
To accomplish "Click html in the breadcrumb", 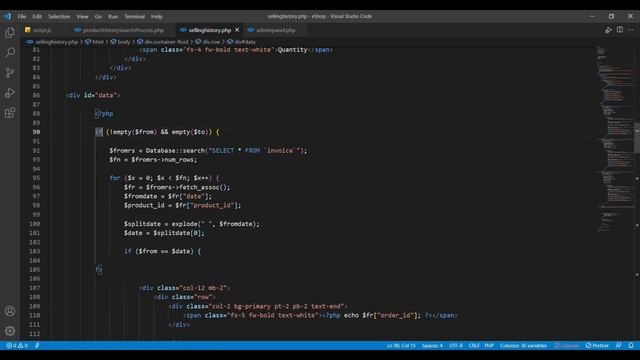I will [x=98, y=42].
